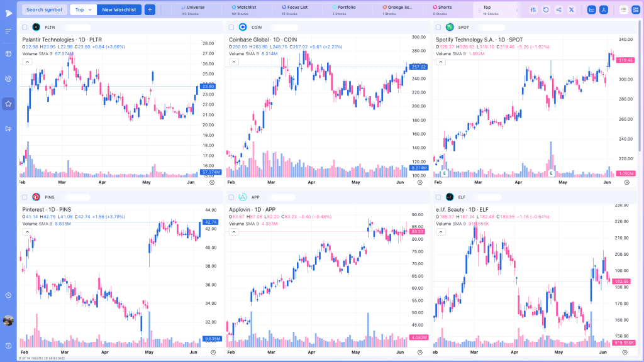The width and height of the screenshot is (644, 362).
Task: Switch to grid chart view icon
Action: tap(636, 10)
